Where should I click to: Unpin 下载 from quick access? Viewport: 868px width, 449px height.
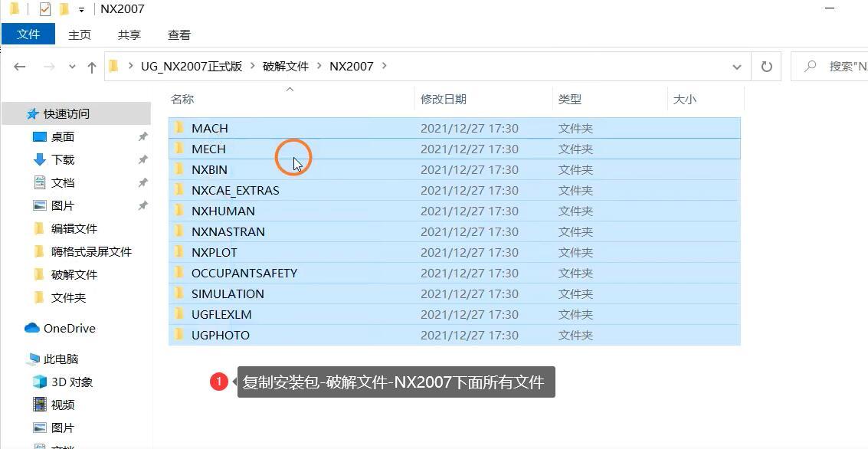142,159
